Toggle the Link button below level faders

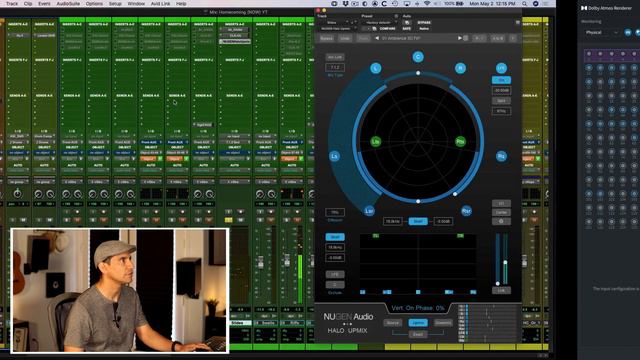point(501,290)
